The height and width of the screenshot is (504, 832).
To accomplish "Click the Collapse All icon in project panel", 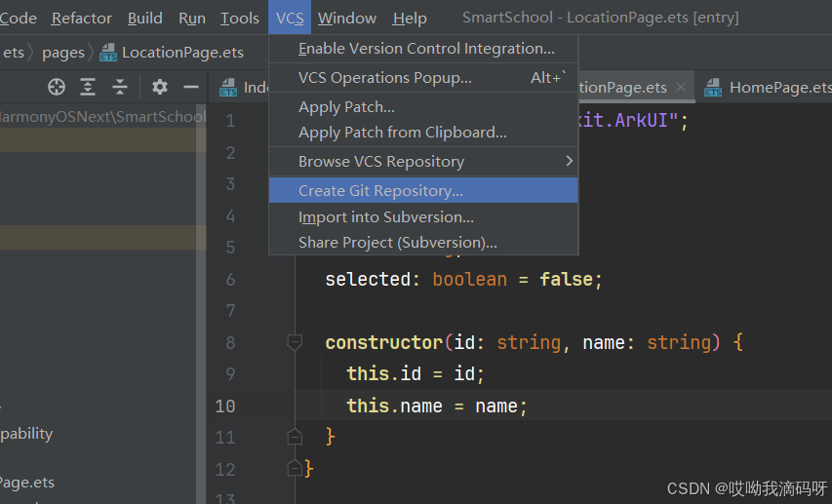I will click(120, 87).
